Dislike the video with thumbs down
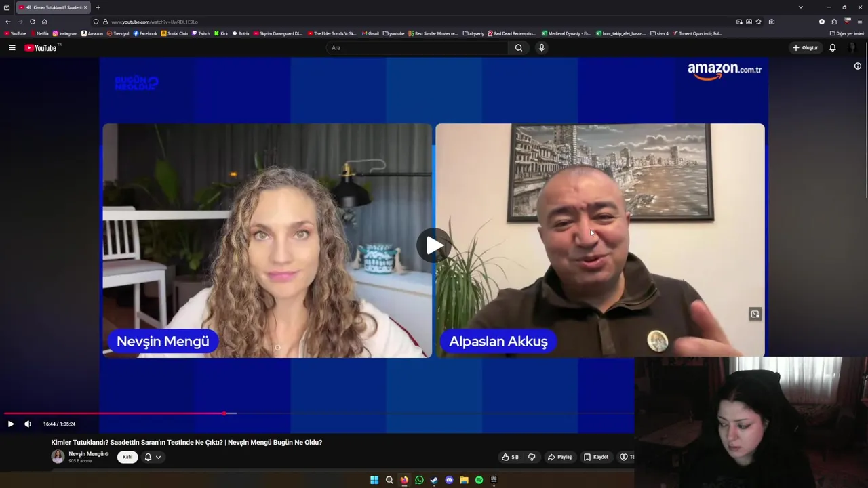 [532, 457]
